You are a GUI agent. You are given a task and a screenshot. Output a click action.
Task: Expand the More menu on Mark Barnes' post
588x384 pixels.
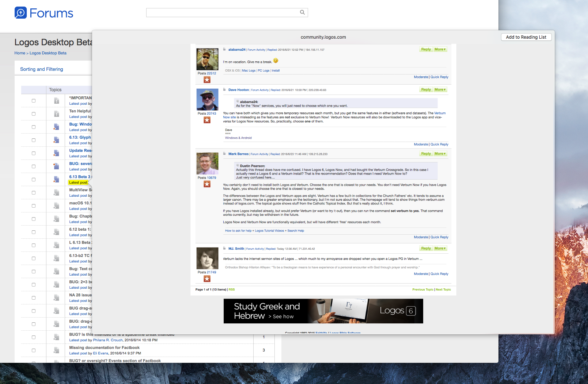tap(440, 154)
